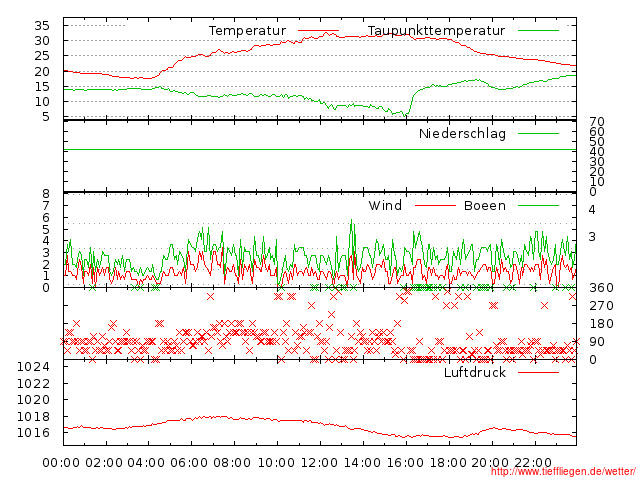Click the green Niederschlag legend line sample
The width and height of the screenshot is (640, 480).
pos(538,133)
